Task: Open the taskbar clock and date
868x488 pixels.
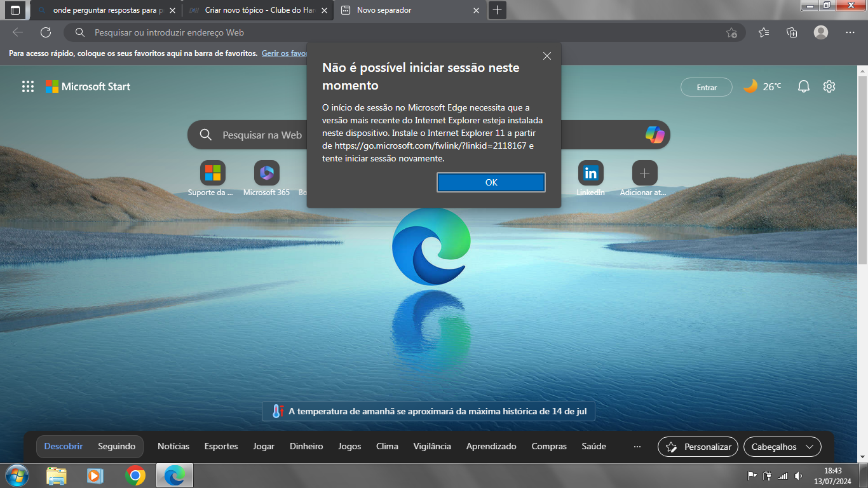Action: 832,476
